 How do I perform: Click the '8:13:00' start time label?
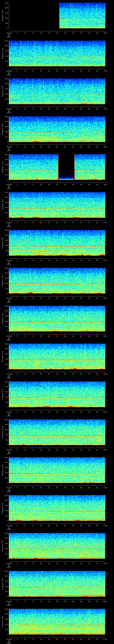click(9, 374)
